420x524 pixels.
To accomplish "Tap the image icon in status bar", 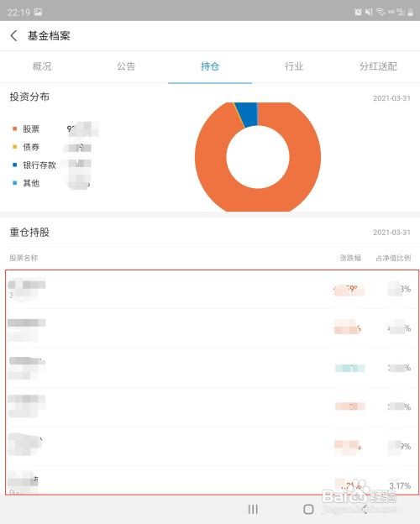I will coord(38,12).
